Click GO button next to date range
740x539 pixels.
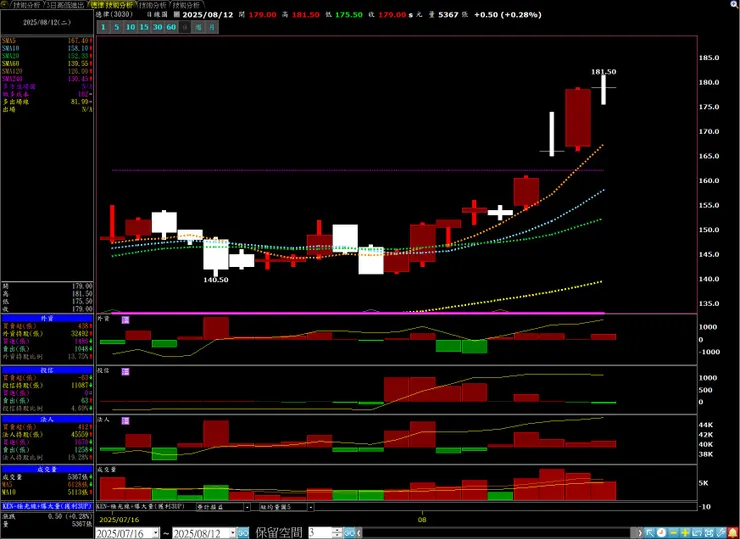[x=243, y=533]
